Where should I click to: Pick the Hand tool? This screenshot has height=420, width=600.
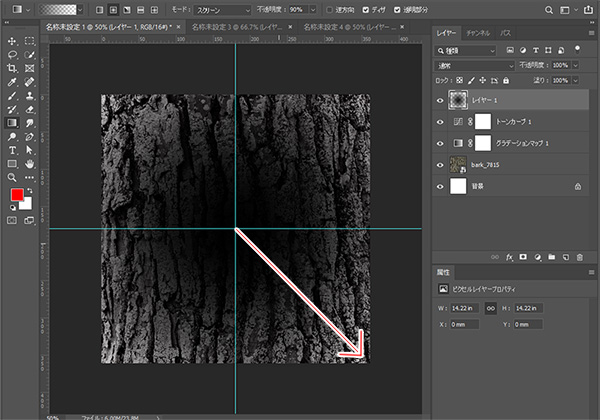[x=30, y=163]
